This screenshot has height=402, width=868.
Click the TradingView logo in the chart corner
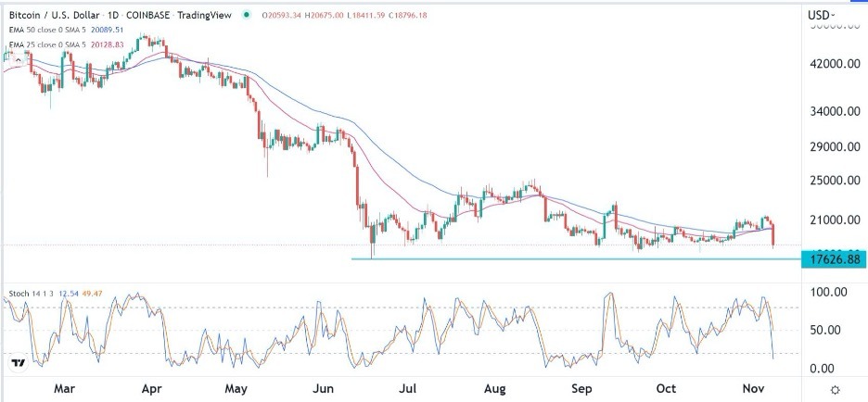18,363
